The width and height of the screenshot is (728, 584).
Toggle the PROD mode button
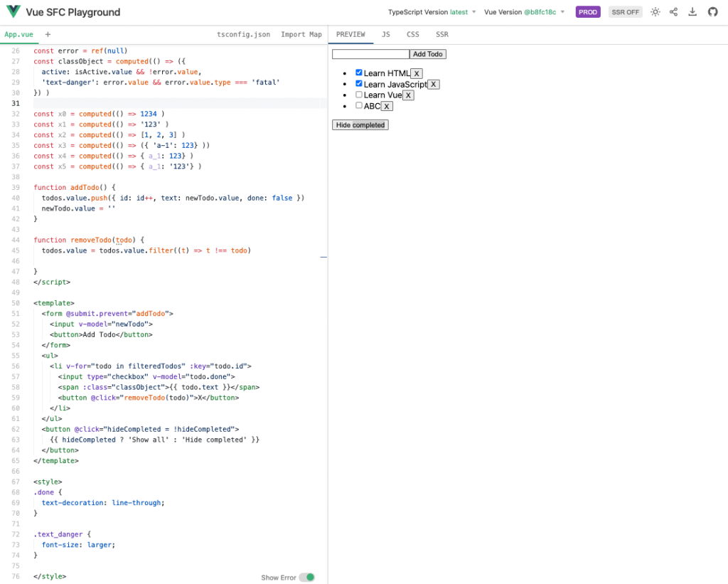tap(588, 12)
